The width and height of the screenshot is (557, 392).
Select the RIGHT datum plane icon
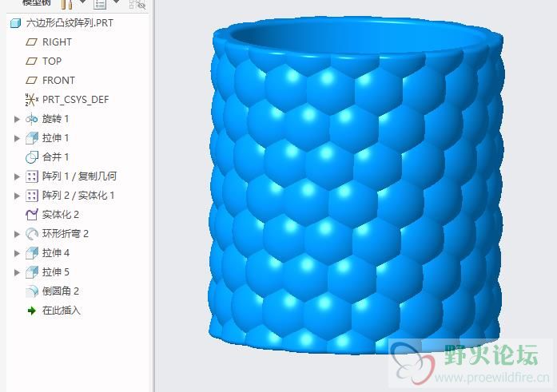(x=32, y=42)
